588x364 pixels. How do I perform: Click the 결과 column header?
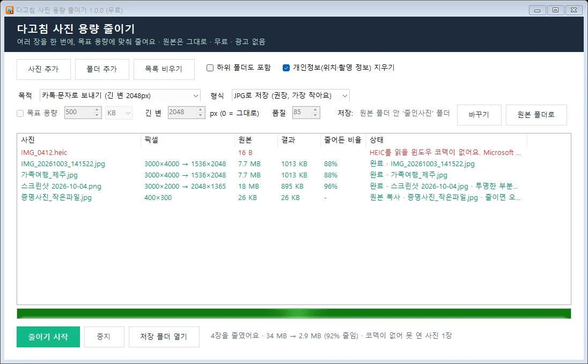pos(299,140)
